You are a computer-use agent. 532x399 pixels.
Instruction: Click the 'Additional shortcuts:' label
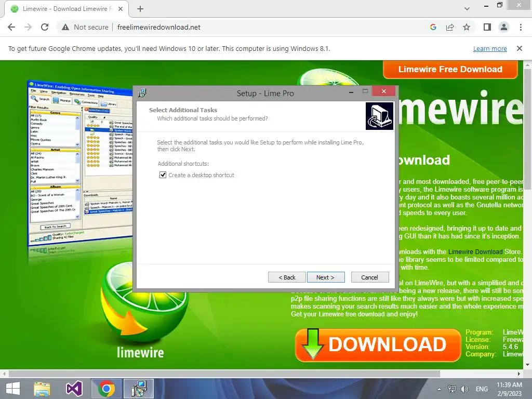click(x=183, y=164)
